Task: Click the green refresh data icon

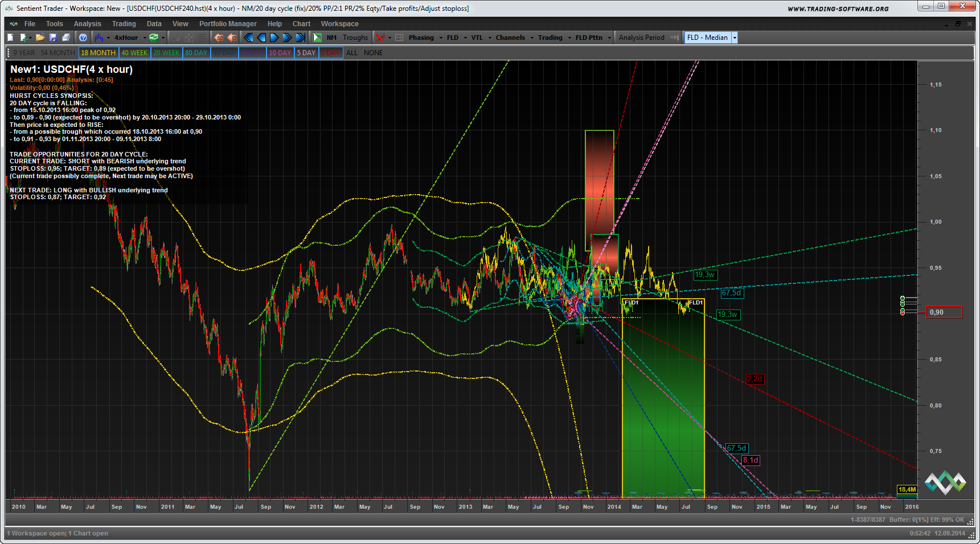Action: (x=154, y=38)
